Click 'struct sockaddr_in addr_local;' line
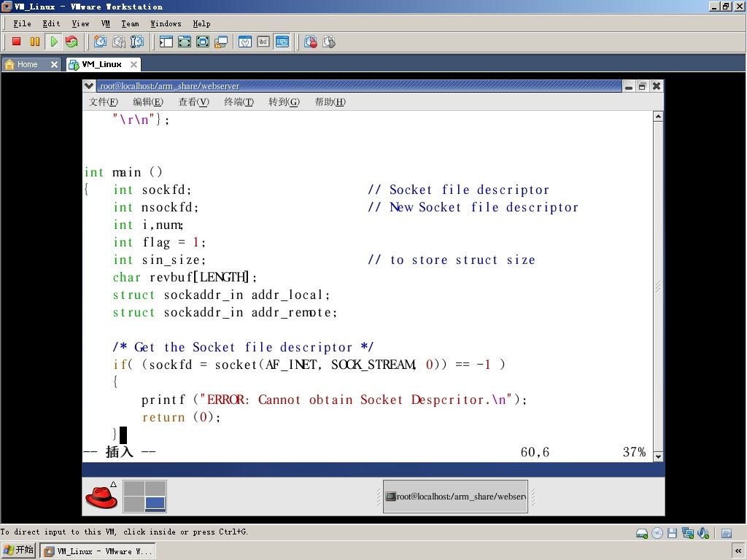 coord(222,295)
